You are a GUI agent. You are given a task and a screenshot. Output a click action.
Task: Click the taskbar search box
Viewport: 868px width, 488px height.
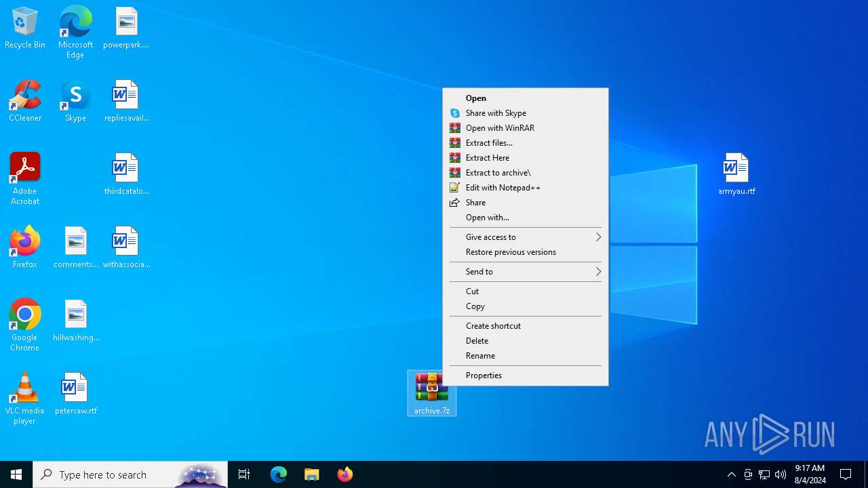130,474
